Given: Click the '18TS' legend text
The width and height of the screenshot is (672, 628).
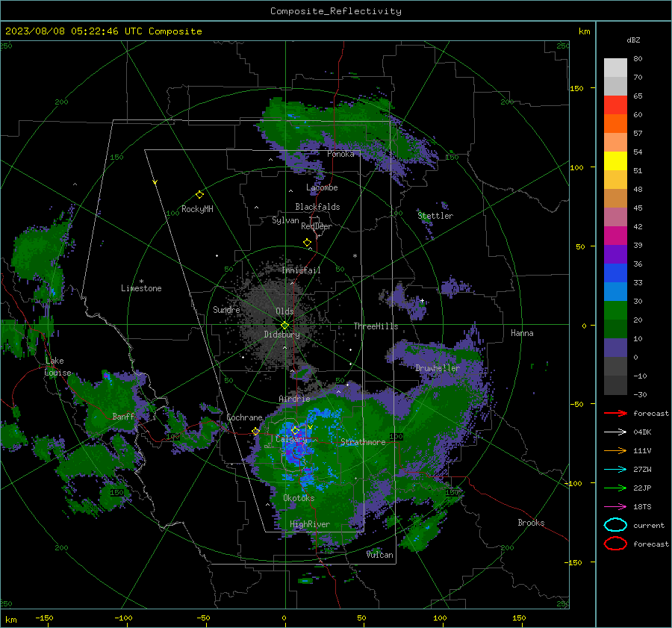Looking at the screenshot, I should point(642,507).
